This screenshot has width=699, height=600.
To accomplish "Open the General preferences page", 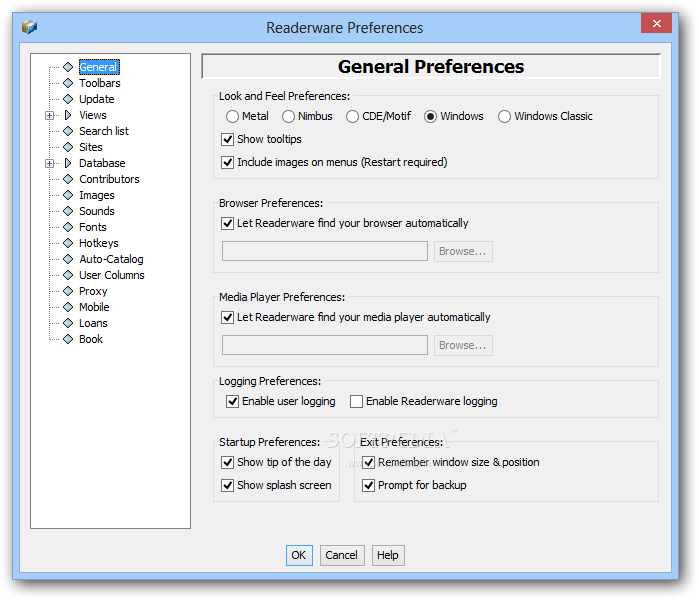I will (99, 67).
